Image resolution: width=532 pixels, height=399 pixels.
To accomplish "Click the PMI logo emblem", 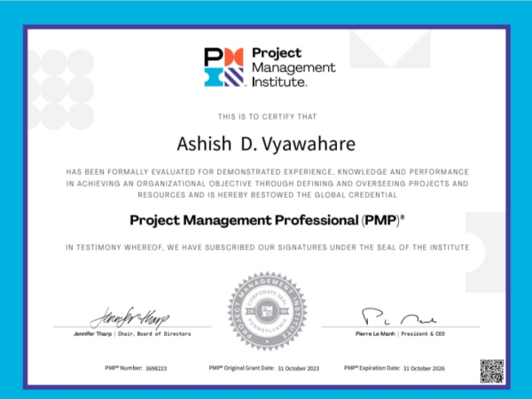I will pos(223,67).
